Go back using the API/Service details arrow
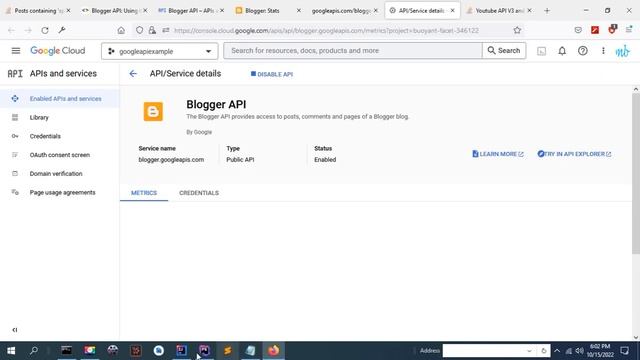640x360 pixels. (133, 73)
